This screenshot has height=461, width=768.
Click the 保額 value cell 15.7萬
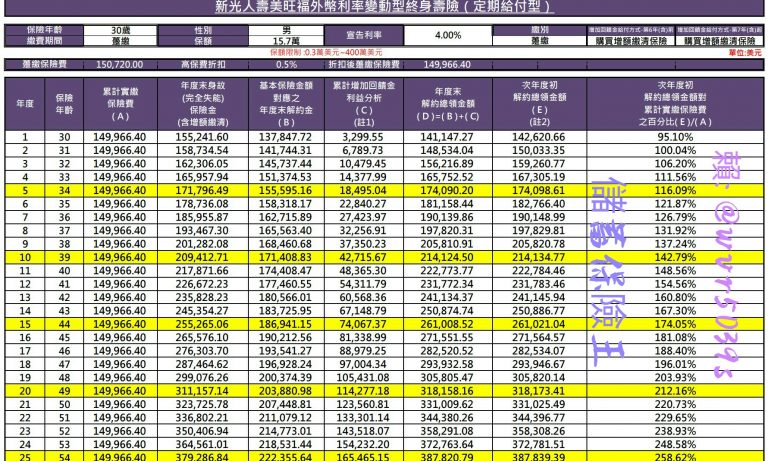(286, 41)
